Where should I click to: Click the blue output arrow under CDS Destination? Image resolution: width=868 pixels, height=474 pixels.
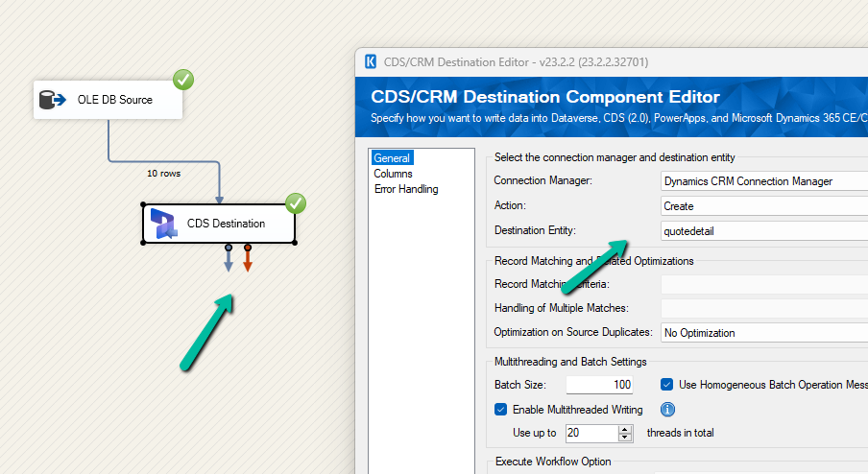click(229, 261)
